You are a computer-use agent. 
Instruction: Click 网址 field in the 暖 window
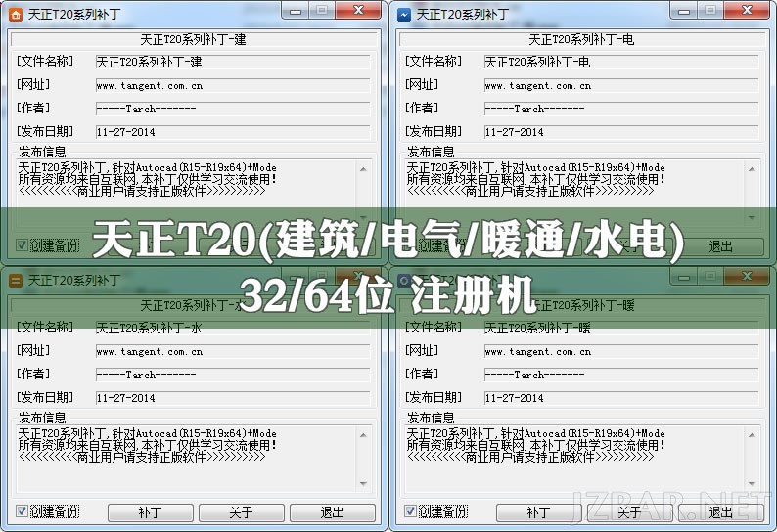[621, 351]
